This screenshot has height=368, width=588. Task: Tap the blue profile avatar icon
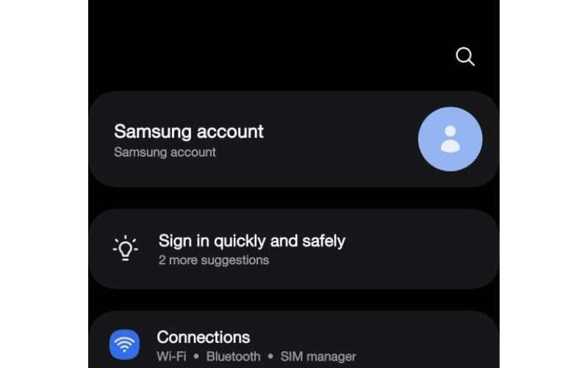tap(450, 139)
